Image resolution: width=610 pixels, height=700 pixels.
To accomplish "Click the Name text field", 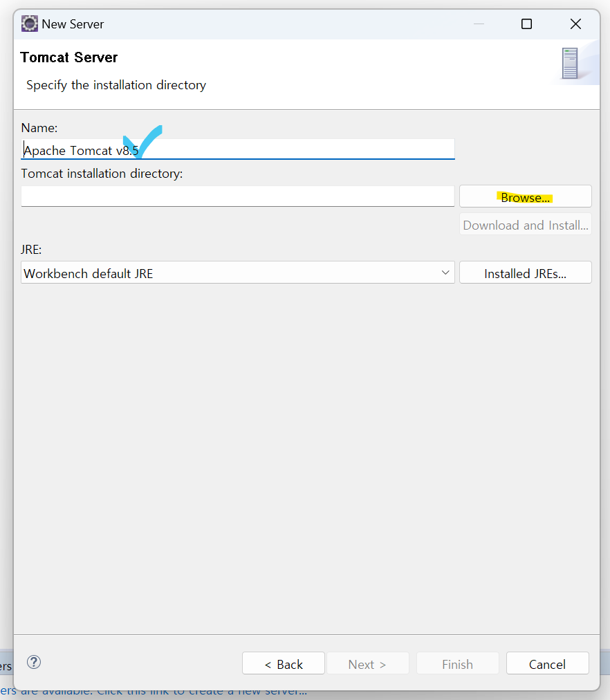I will point(238,149).
